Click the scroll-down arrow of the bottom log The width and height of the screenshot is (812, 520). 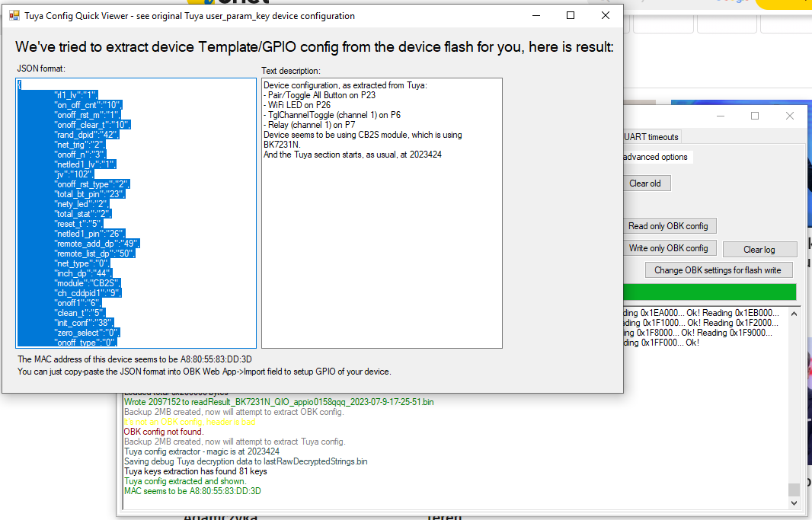794,502
